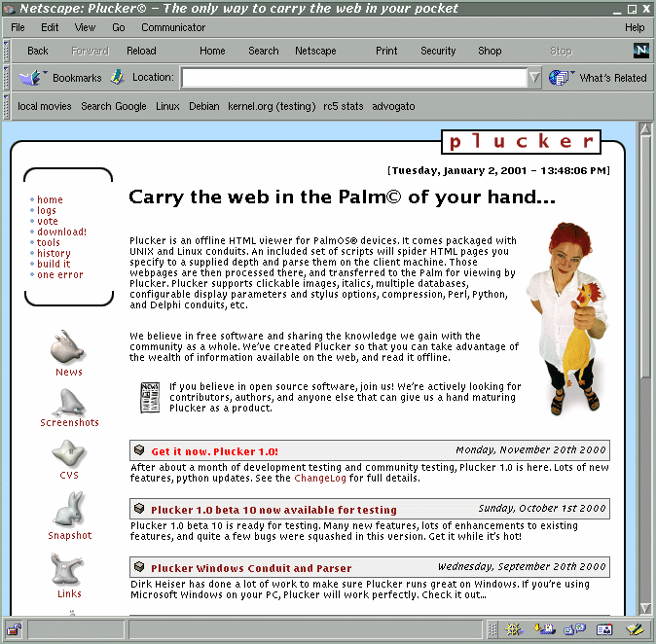This screenshot has height=644, width=656.
Task: Click the Shop toolbar button
Action: (490, 51)
